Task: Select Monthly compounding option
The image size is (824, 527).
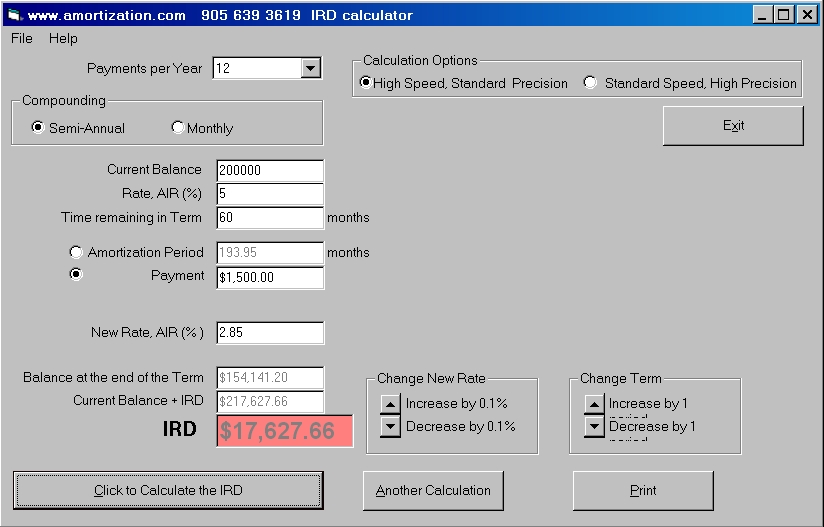Action: click(178, 128)
